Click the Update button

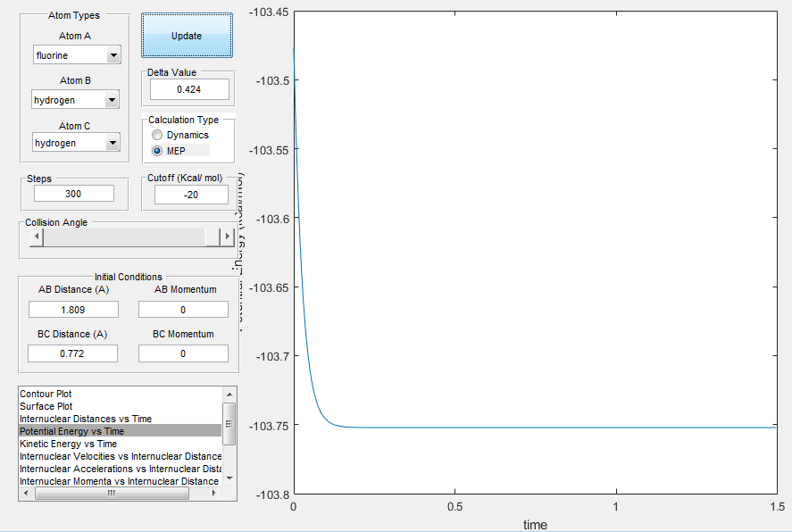tap(187, 36)
